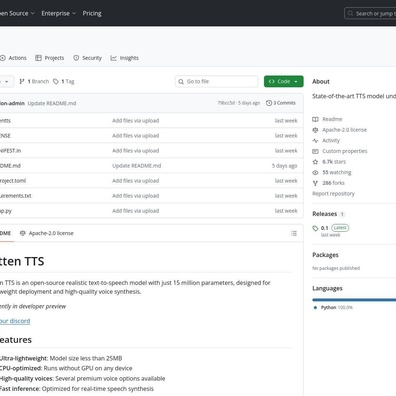The image size is (396, 396).
Task: Click the table icon on Projects tab
Action: 38,58
